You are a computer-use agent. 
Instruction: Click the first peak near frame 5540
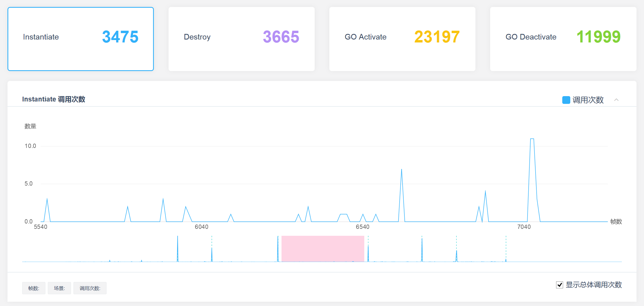47,199
